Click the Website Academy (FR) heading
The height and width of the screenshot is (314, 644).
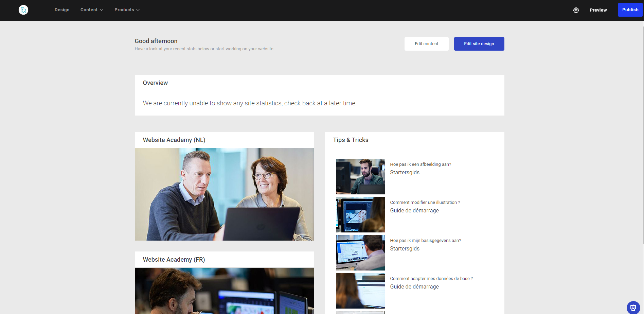174,260
